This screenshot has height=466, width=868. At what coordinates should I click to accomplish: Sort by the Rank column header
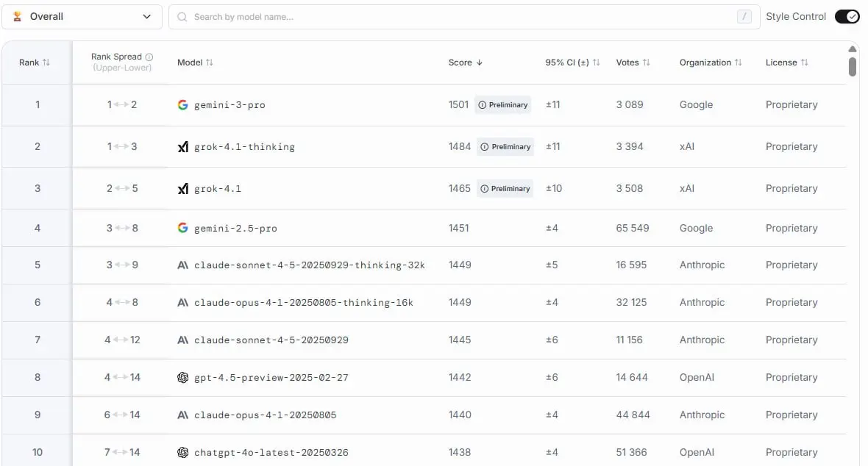click(35, 62)
